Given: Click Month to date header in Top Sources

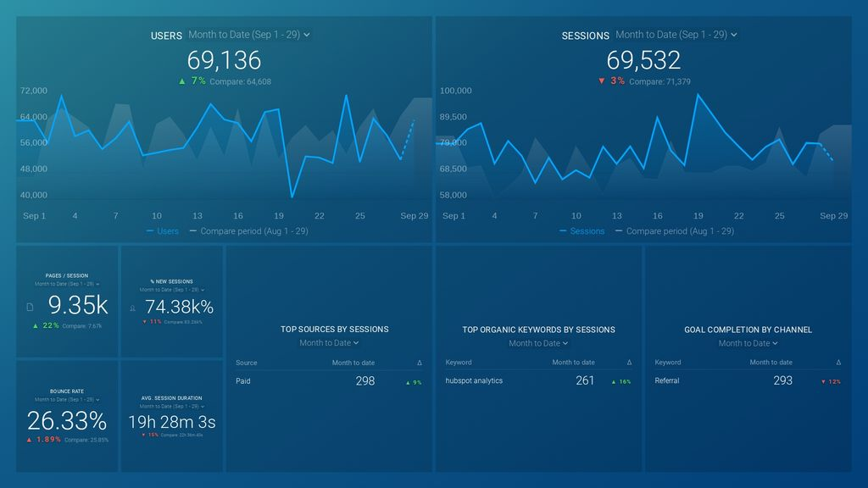Looking at the screenshot, I should pyautogui.click(x=353, y=363).
